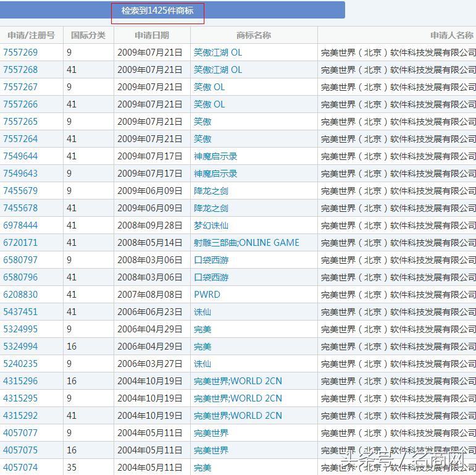
Task: Select 笑傲 trademark name in row 7557265
Action: [x=203, y=122]
